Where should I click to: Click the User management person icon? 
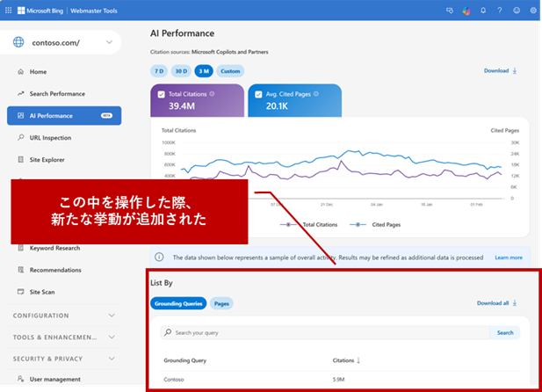click(21, 379)
